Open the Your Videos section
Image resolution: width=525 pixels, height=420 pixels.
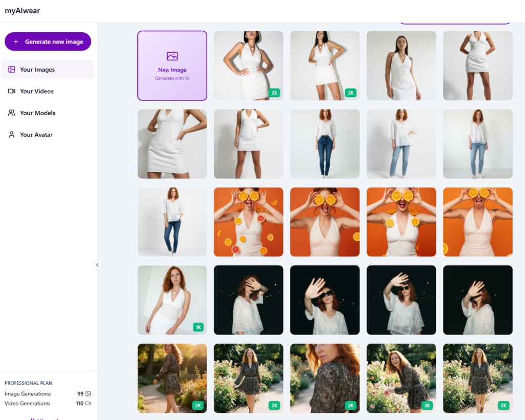click(x=36, y=91)
